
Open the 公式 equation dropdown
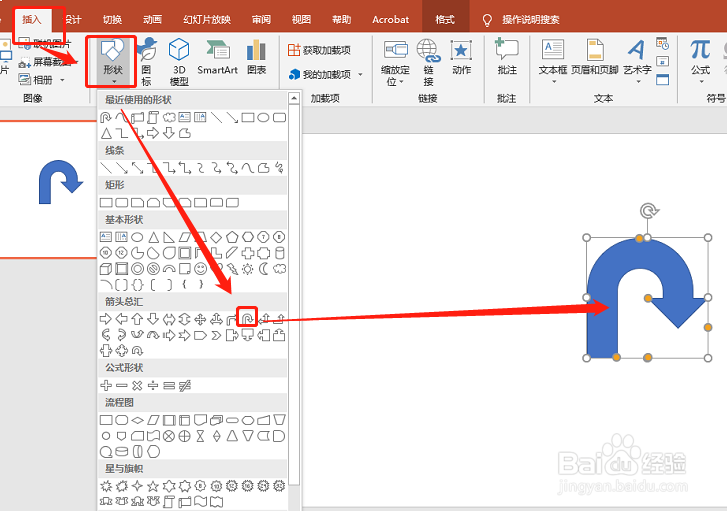[x=701, y=82]
